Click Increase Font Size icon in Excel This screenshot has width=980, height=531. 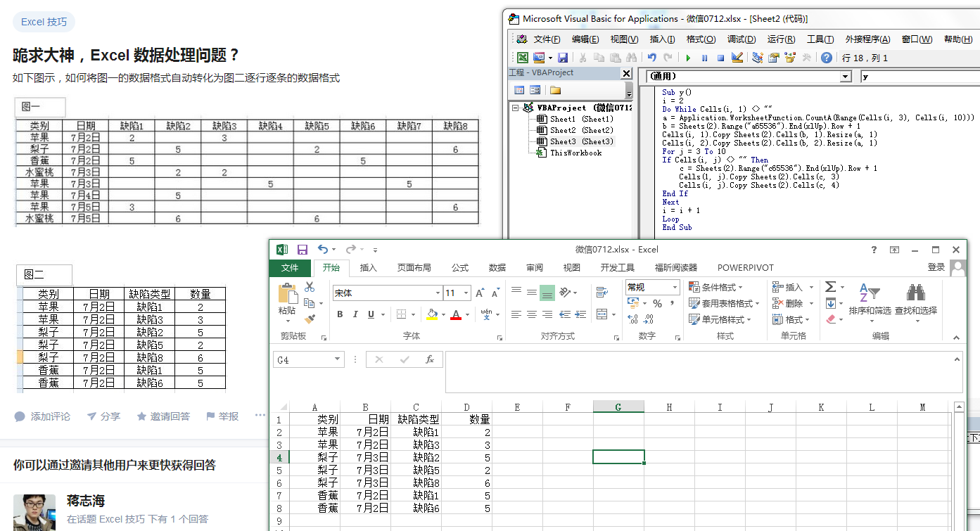point(480,293)
